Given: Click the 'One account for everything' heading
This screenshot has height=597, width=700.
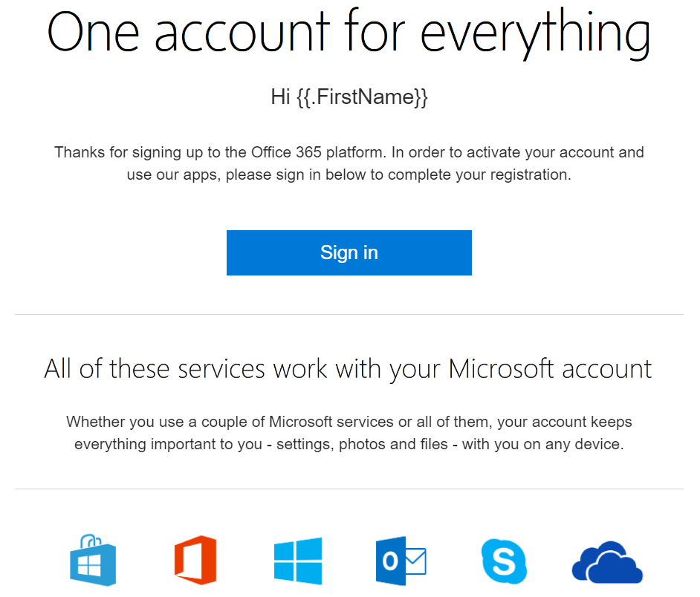Looking at the screenshot, I should (349, 33).
